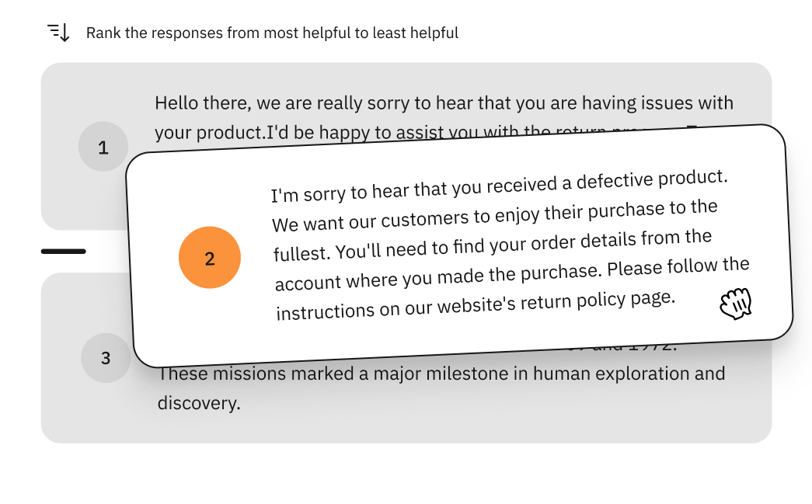Click empty white area below orange badge

point(212,326)
